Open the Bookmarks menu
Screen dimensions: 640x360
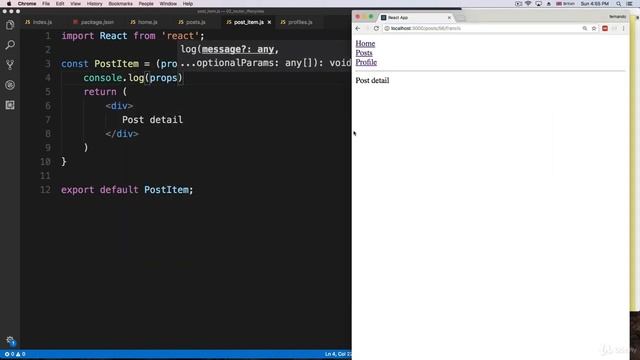pyautogui.click(x=120, y=4)
